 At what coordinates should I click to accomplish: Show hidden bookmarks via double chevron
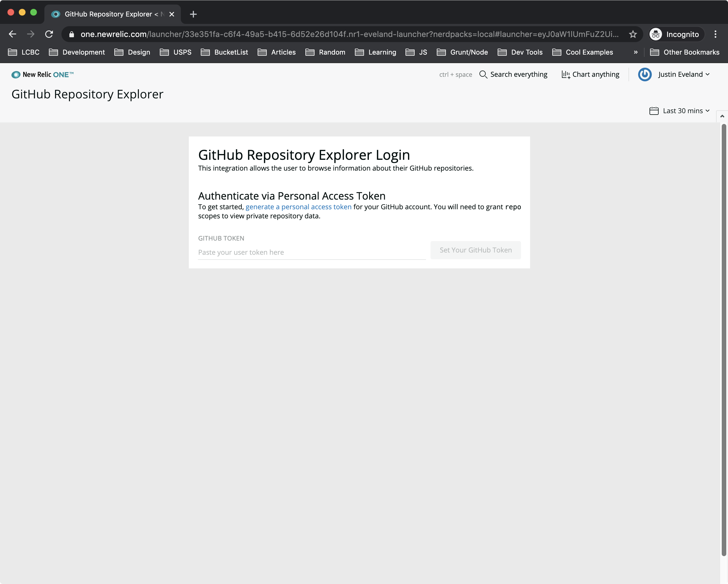(636, 52)
